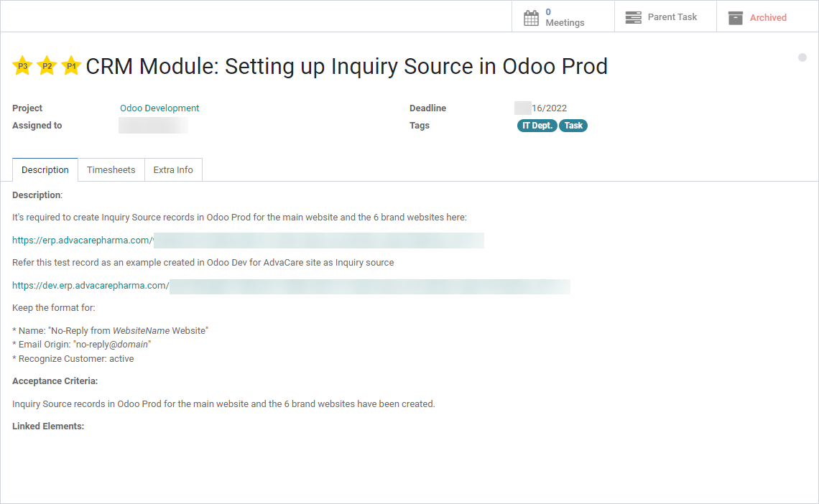Screen dimensions: 819x504
Task: Click the 'Inquiry Source records in Odoo Prod' criteria sentence
Action: point(223,403)
